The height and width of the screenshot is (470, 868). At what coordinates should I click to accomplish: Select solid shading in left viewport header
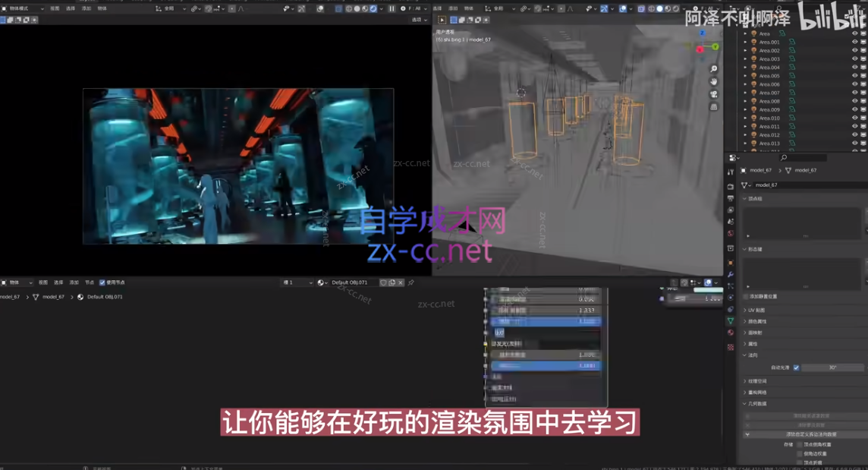tap(357, 9)
